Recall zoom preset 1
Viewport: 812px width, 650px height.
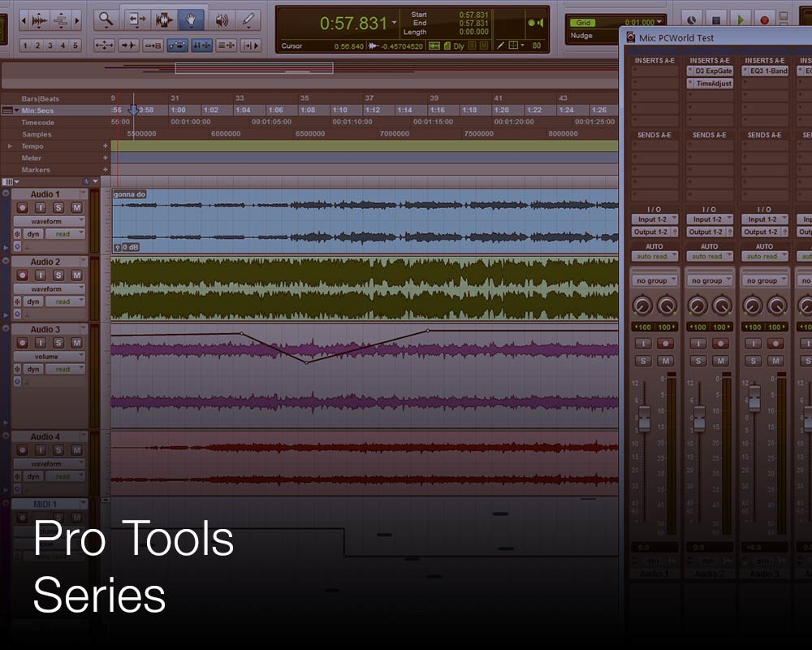(x=25, y=45)
